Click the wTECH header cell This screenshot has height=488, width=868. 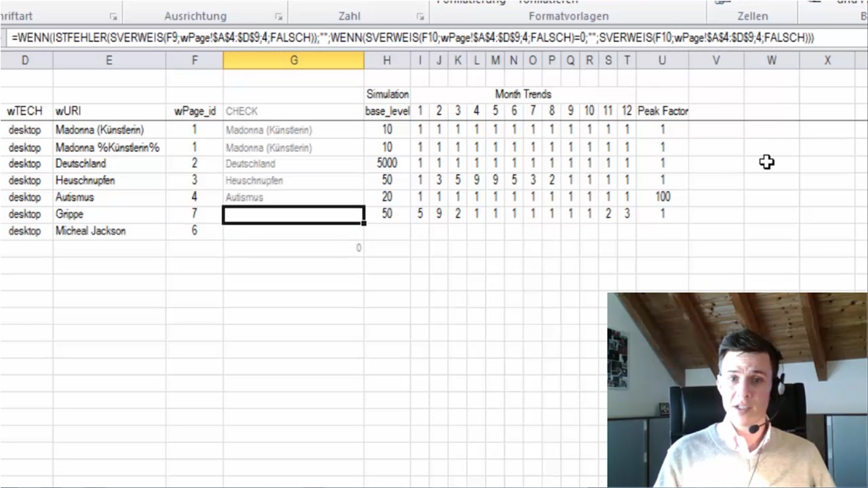tap(25, 111)
